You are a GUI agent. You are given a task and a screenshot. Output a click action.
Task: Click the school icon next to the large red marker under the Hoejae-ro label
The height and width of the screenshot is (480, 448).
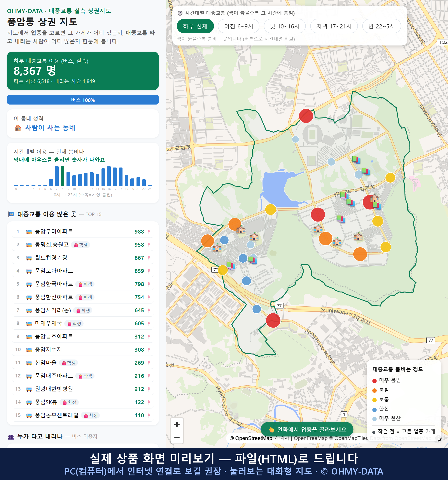tap(374, 198)
